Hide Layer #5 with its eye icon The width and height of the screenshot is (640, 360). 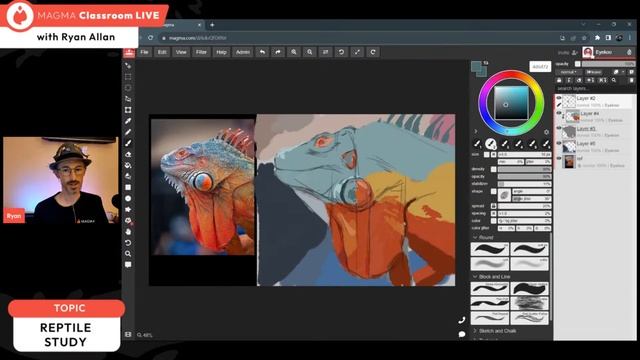pyautogui.click(x=559, y=143)
